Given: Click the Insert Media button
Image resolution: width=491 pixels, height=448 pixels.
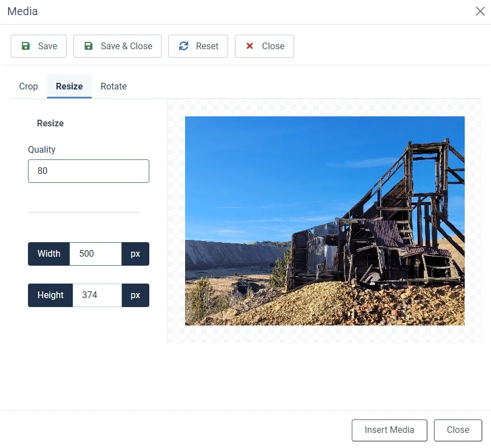Looking at the screenshot, I should [389, 430].
